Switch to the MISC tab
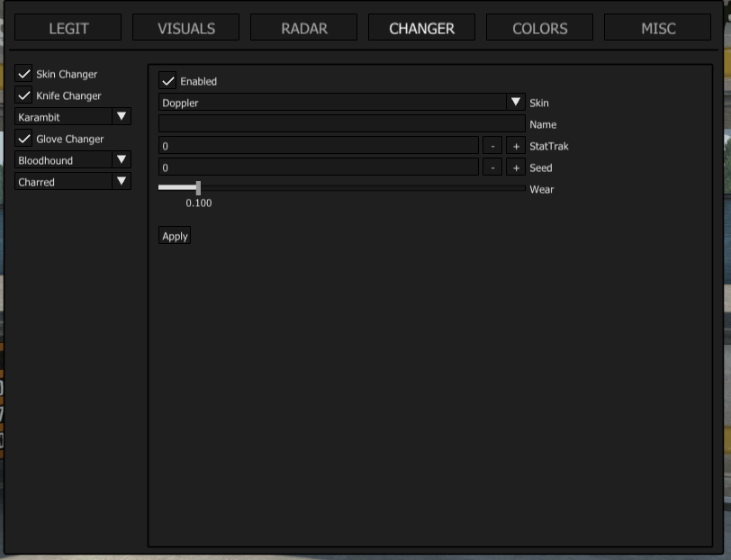This screenshot has height=560, width=731. (658, 28)
